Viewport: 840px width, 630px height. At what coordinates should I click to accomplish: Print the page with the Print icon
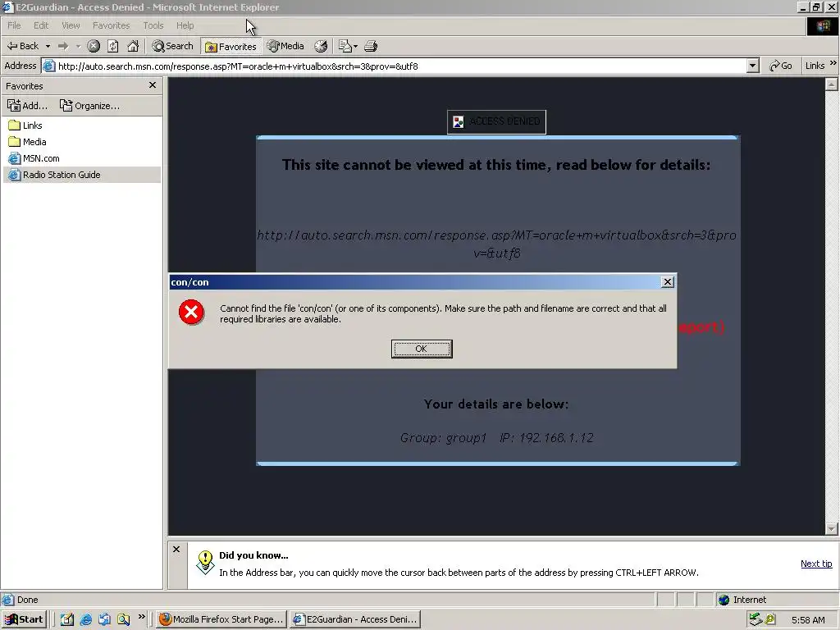coord(371,46)
